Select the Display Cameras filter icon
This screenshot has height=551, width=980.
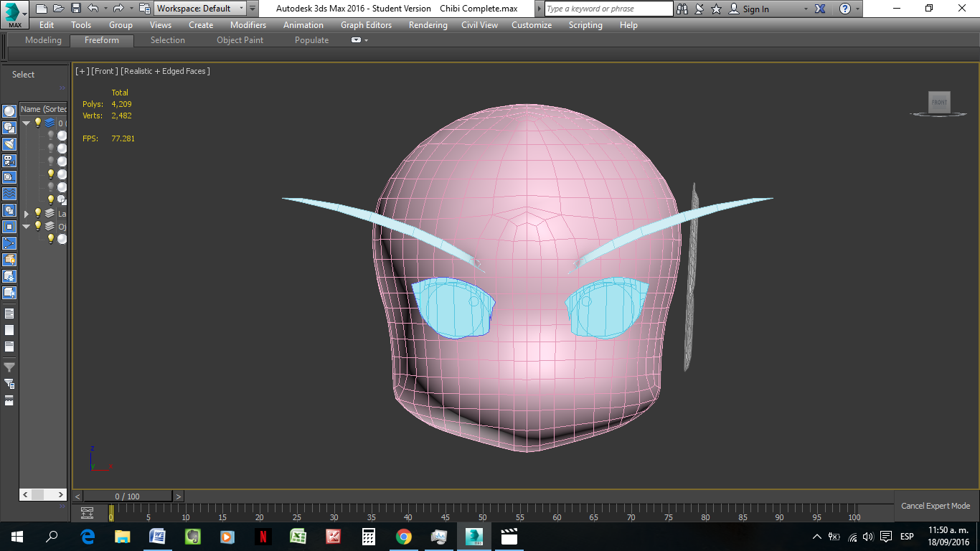tap(9, 160)
